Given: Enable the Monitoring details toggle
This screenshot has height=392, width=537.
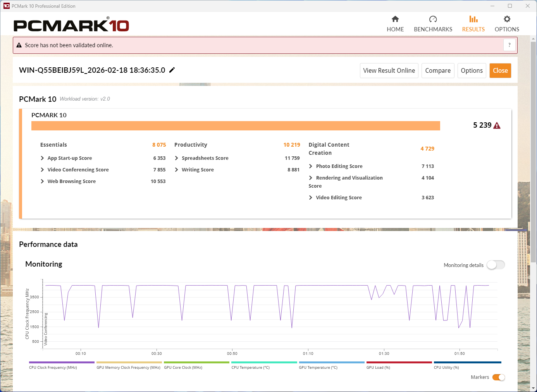Looking at the screenshot, I should 496,265.
